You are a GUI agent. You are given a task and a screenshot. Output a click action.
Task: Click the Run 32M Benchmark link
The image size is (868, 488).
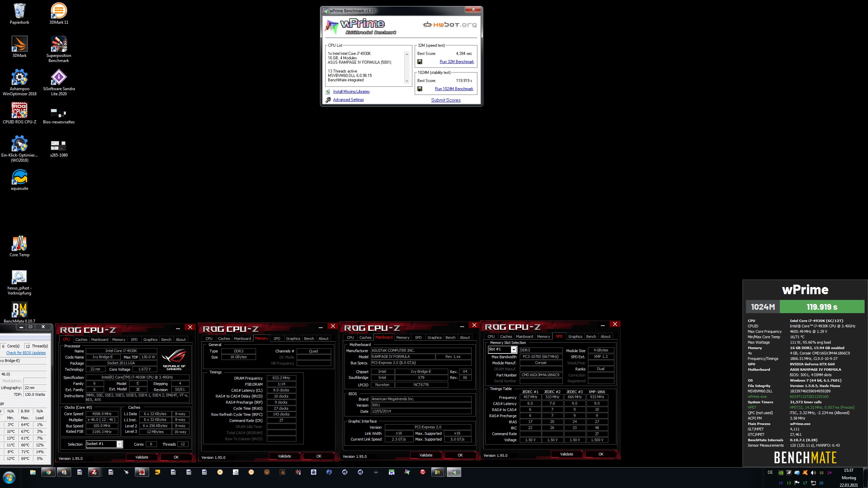point(457,62)
